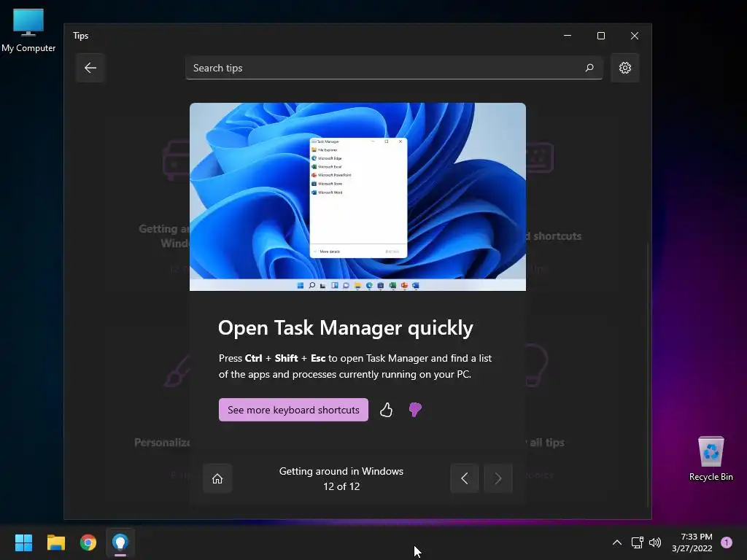Close the Tips window

click(x=634, y=36)
